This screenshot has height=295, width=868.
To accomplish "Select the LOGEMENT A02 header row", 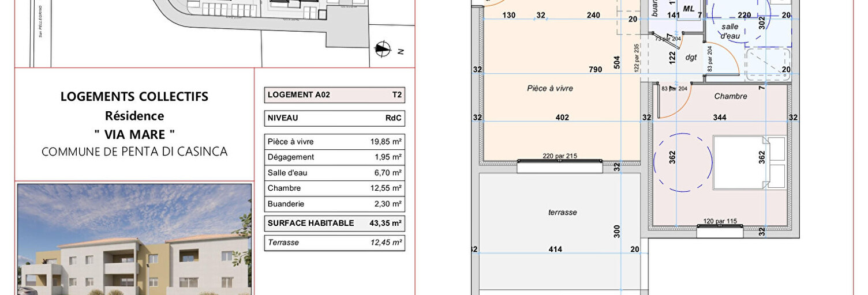I will 335,95.
